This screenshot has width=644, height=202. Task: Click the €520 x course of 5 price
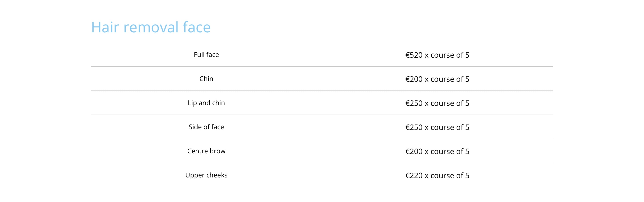point(437,55)
